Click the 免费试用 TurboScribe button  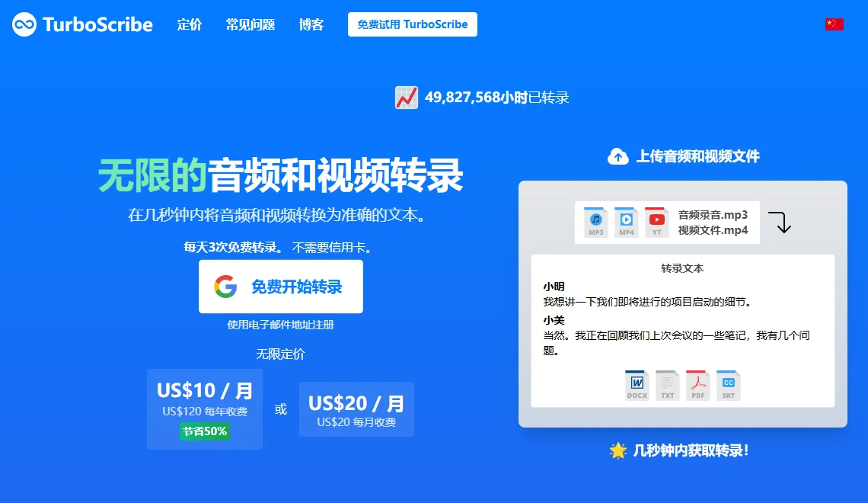(x=413, y=24)
